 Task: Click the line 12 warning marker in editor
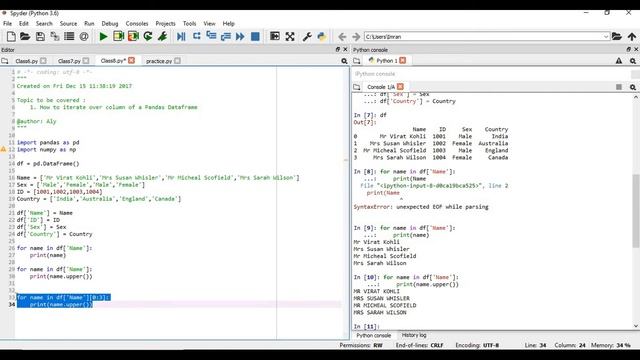click(x=3, y=149)
